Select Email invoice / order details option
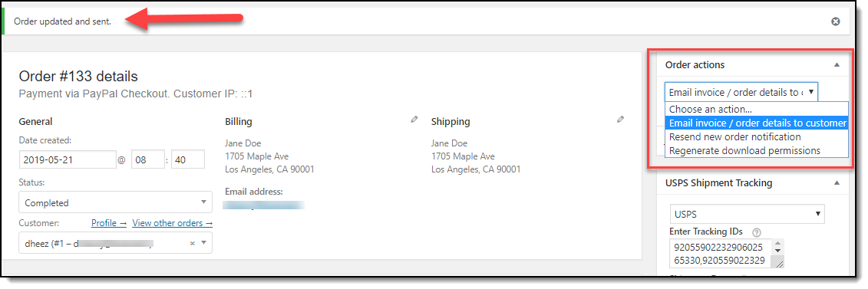The height and width of the screenshot is (289, 868). [x=757, y=123]
